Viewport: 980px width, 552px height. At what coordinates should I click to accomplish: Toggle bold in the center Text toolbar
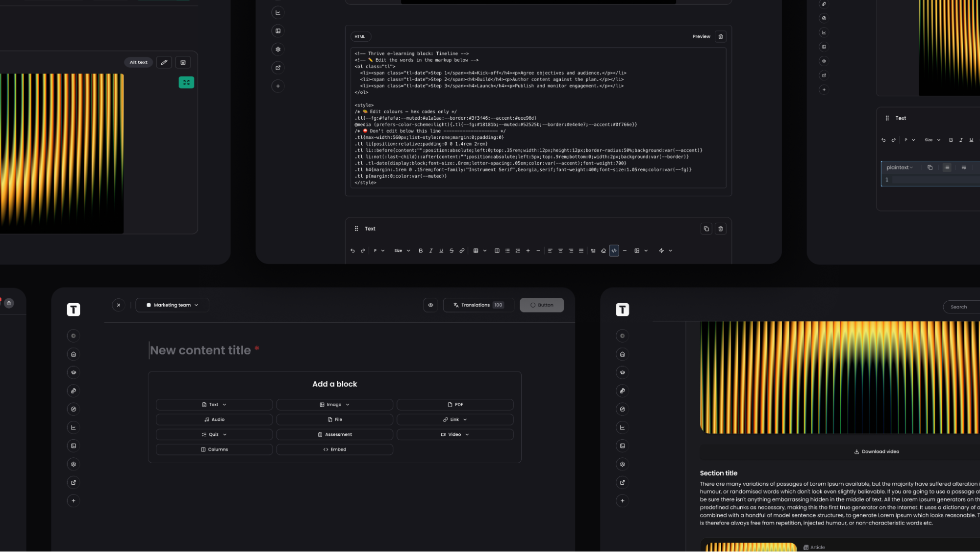[x=421, y=251]
